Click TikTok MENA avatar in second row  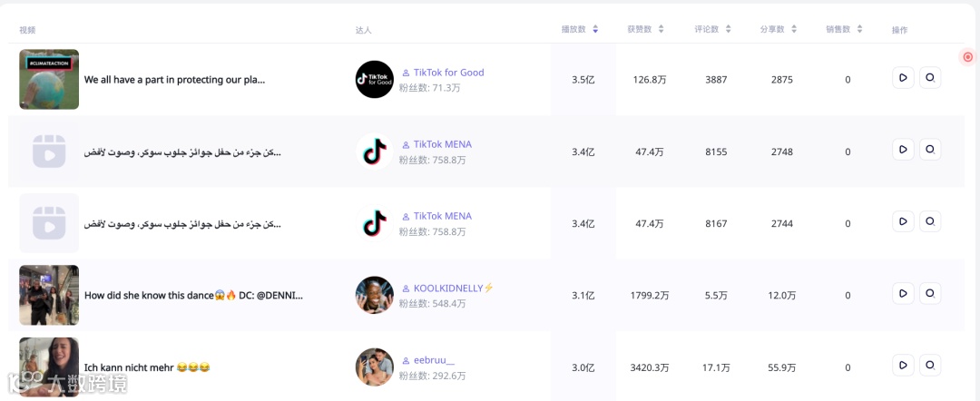[x=374, y=151]
